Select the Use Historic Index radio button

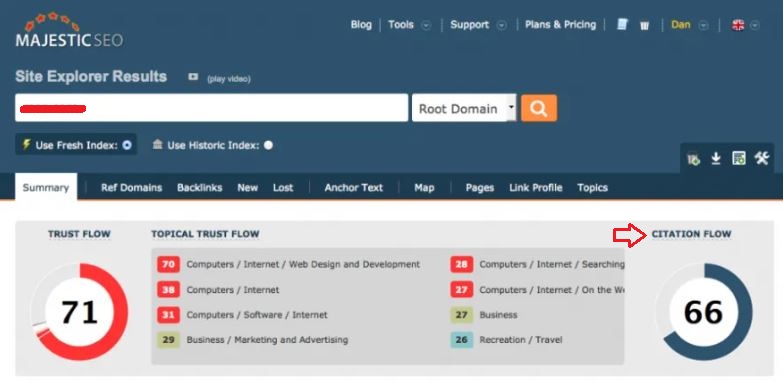click(269, 145)
